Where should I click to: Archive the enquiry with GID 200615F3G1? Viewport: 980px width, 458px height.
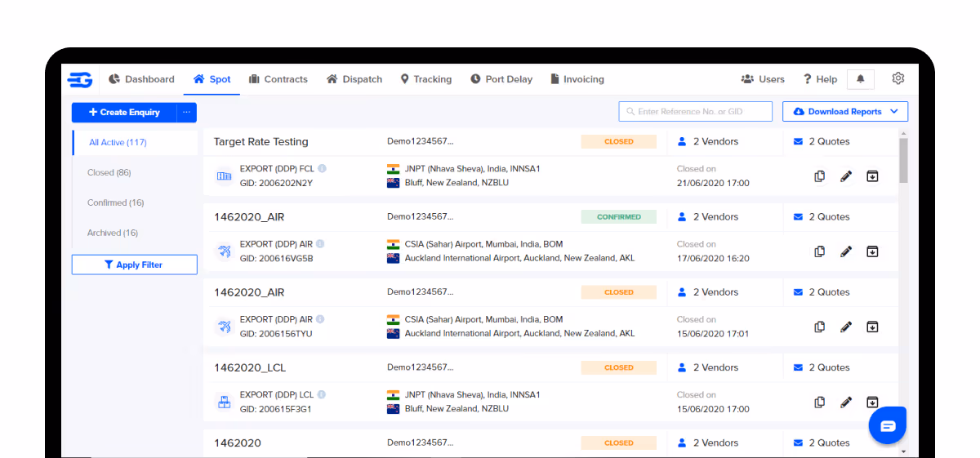(872, 402)
